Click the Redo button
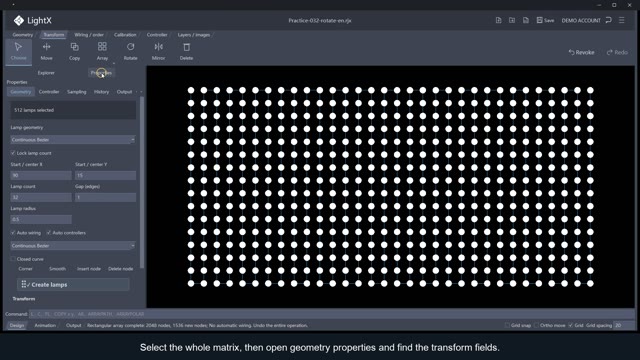The width and height of the screenshot is (640, 360). (617, 52)
